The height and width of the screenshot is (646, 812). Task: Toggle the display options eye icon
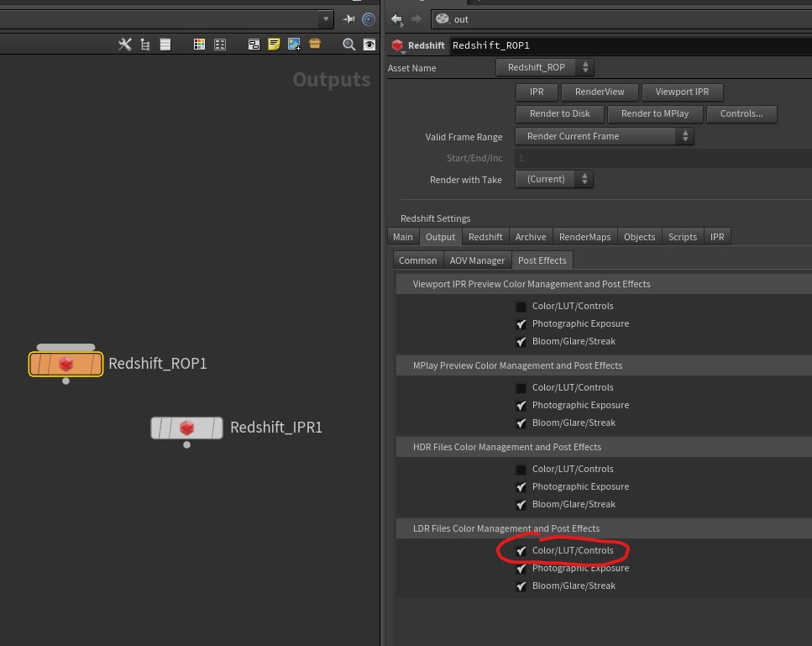369,45
